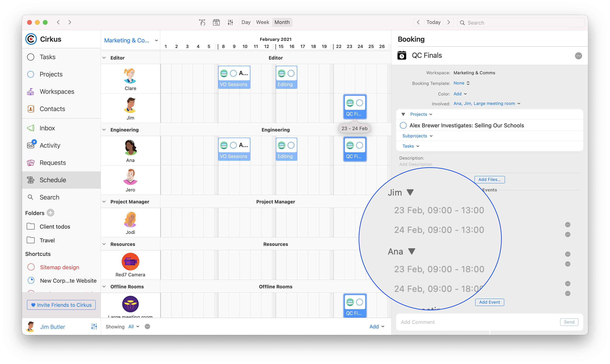610x364 pixels.
Task: Open the Add menu below the schedule
Action: (377, 326)
